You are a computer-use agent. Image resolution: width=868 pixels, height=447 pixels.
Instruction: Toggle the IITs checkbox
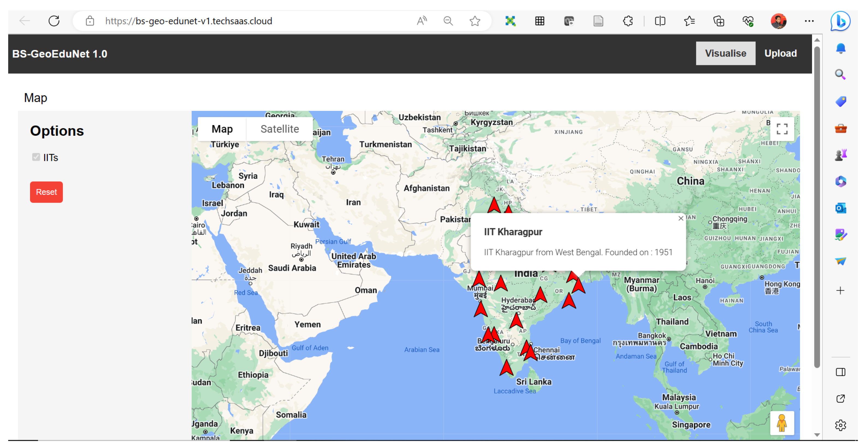click(36, 157)
